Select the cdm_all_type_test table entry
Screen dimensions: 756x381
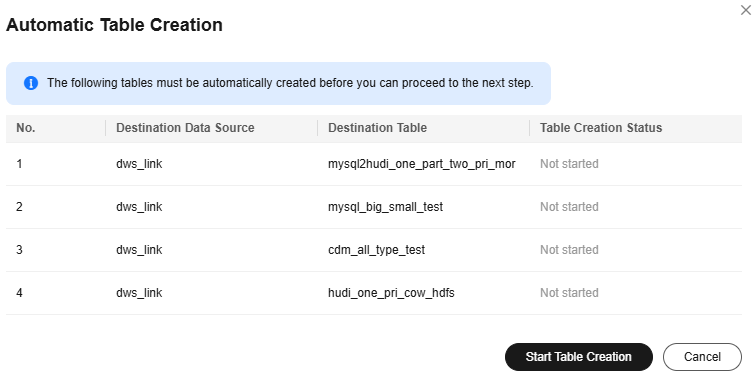point(377,250)
